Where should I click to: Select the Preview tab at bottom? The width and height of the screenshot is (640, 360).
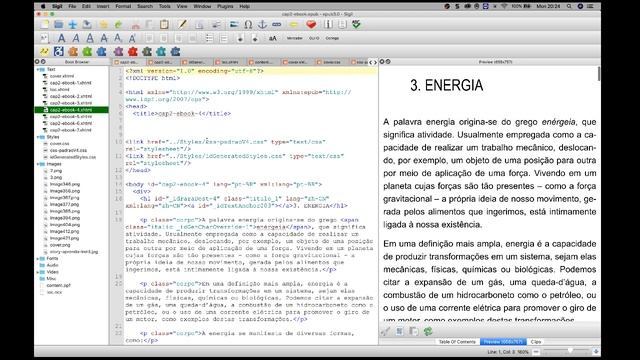[503, 342]
